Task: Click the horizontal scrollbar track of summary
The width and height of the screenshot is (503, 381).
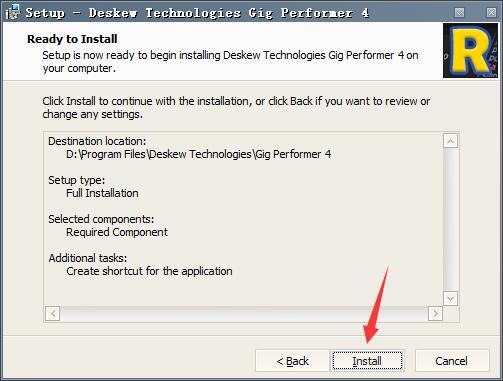Action: click(x=244, y=313)
